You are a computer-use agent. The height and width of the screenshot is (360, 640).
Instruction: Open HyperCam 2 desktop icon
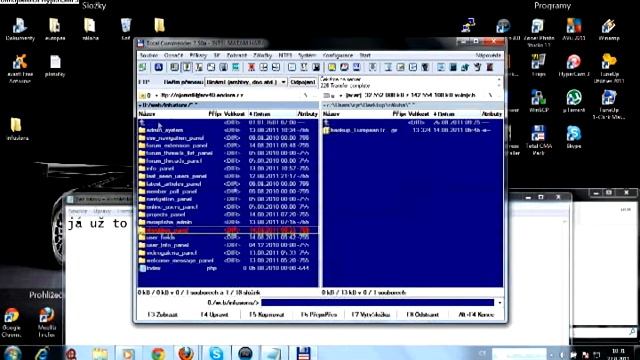[x=574, y=65]
